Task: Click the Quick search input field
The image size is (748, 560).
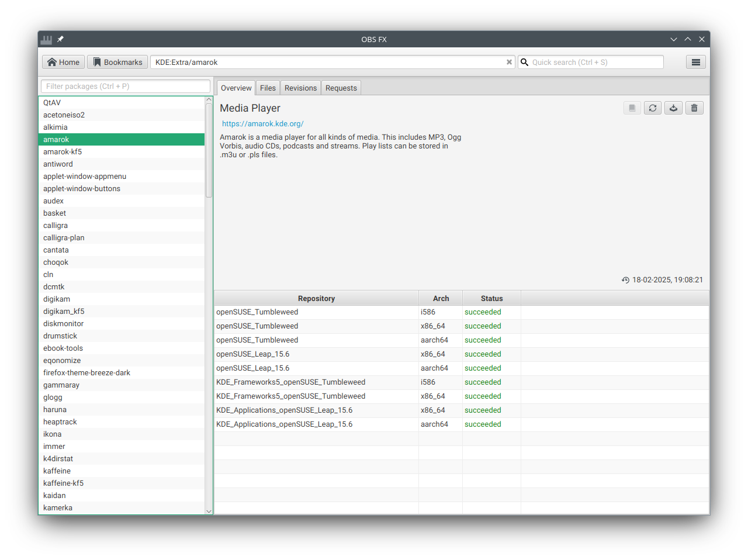Action: [x=591, y=62]
